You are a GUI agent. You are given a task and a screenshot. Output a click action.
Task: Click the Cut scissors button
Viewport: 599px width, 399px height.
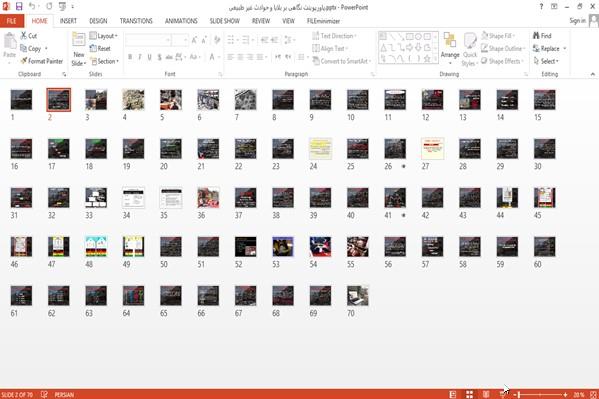coord(29,36)
